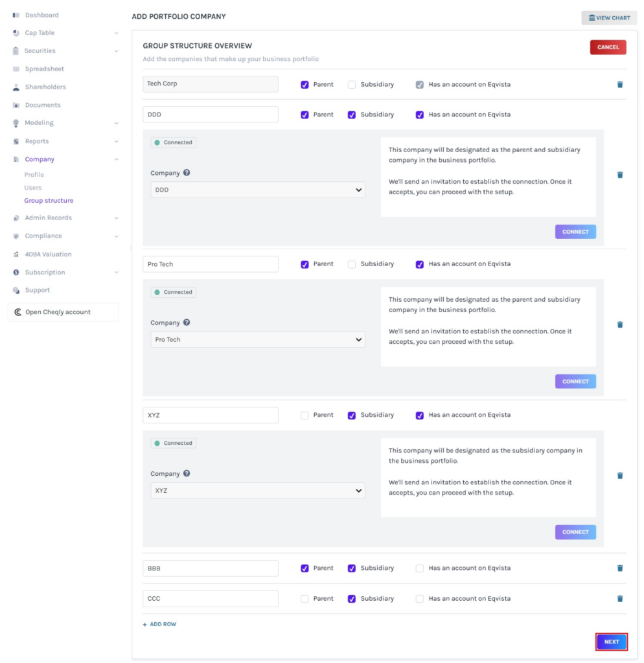644x663 pixels.
Task: Click ADD ROW link
Action: [x=159, y=624]
